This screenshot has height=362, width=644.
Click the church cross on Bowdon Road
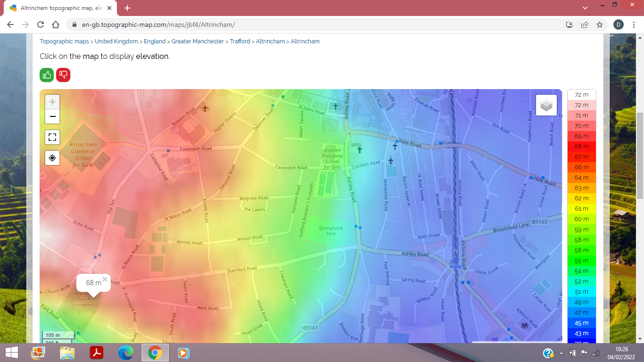[x=205, y=108]
